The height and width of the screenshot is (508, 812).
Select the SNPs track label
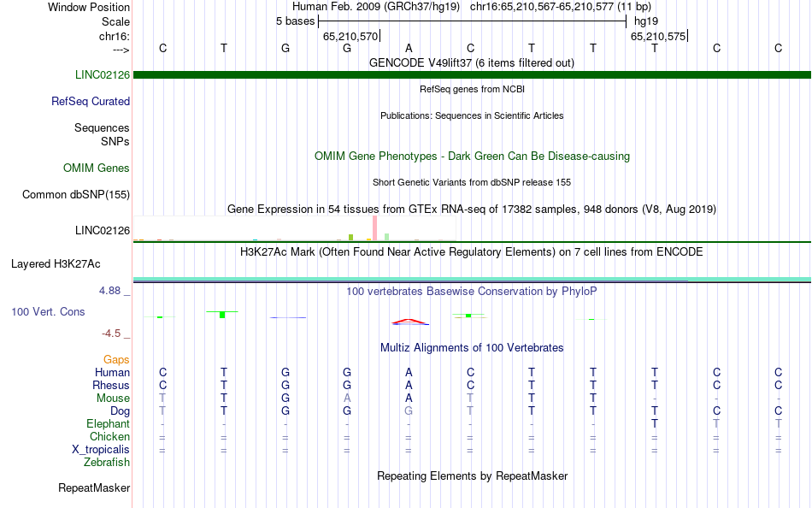[x=115, y=141]
